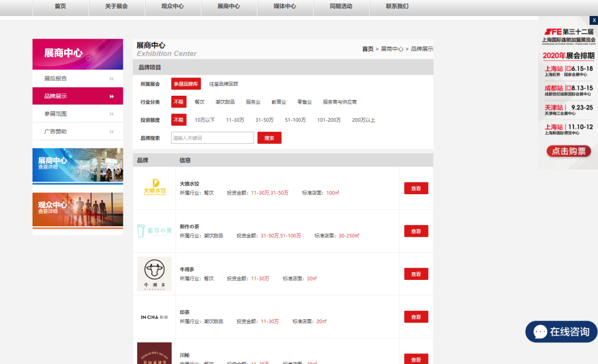Open 广告赞助 in the sidebar
Screen dimensions: 598x364
click(78, 132)
